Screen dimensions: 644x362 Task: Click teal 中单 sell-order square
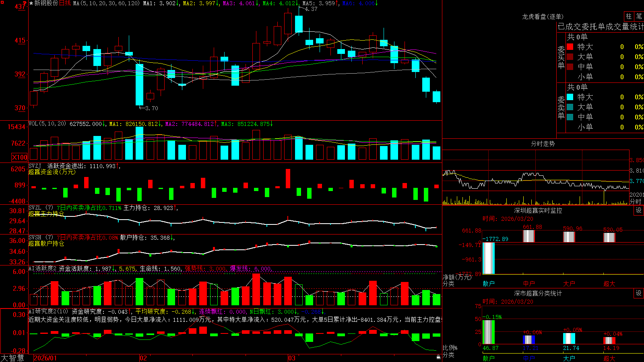click(570, 117)
